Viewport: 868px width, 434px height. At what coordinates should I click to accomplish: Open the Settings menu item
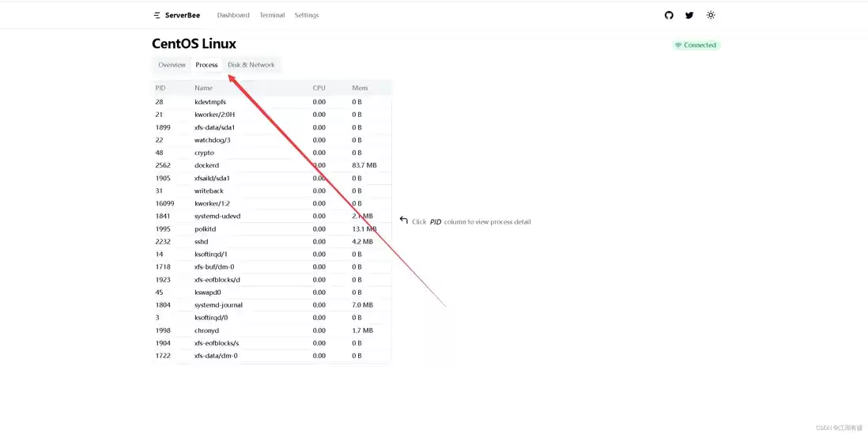[x=307, y=16]
